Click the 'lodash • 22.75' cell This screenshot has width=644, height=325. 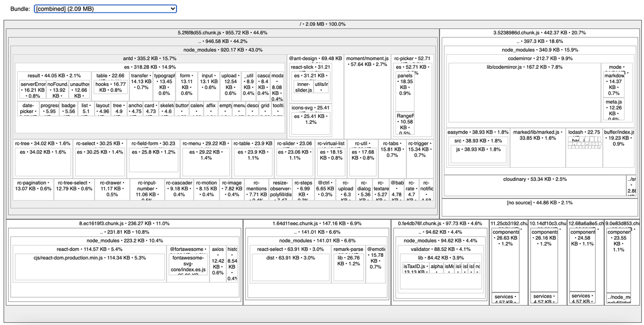[x=584, y=131]
